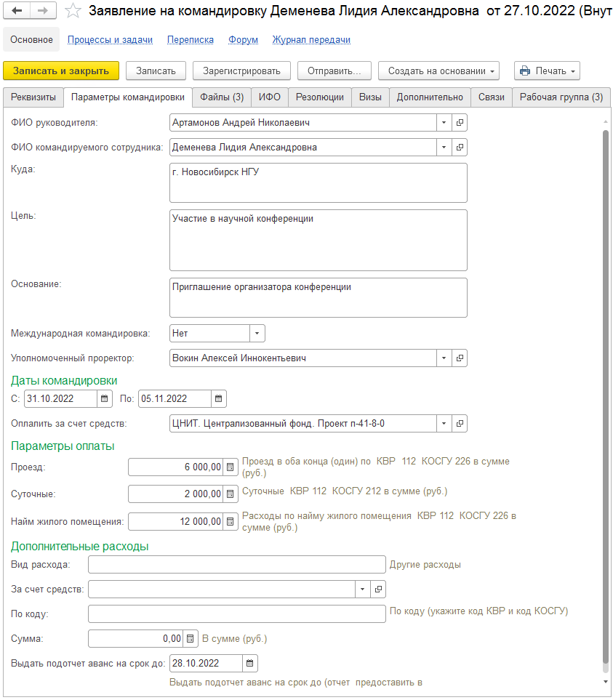Viewport: 613px width, 700px height.
Task: Open Файлы (3) tab
Action: tap(222, 97)
